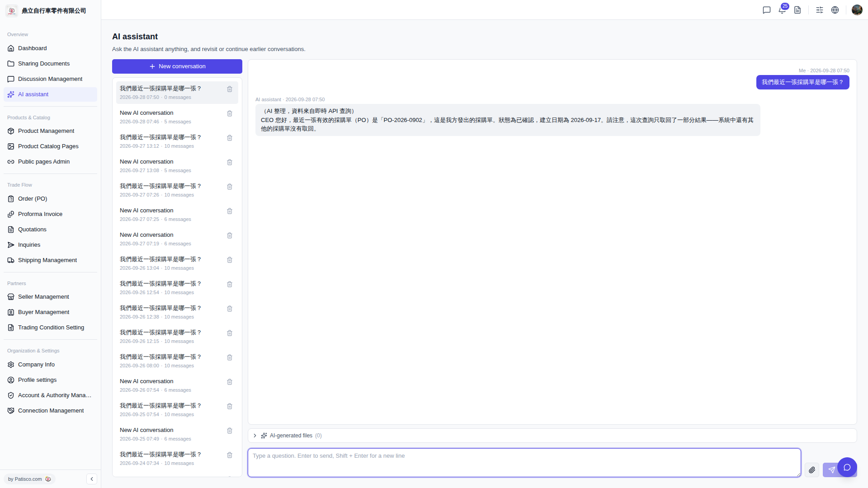Collapse the sidebar with chevron button
Screen dimensions: 868x488
[x=92, y=479]
